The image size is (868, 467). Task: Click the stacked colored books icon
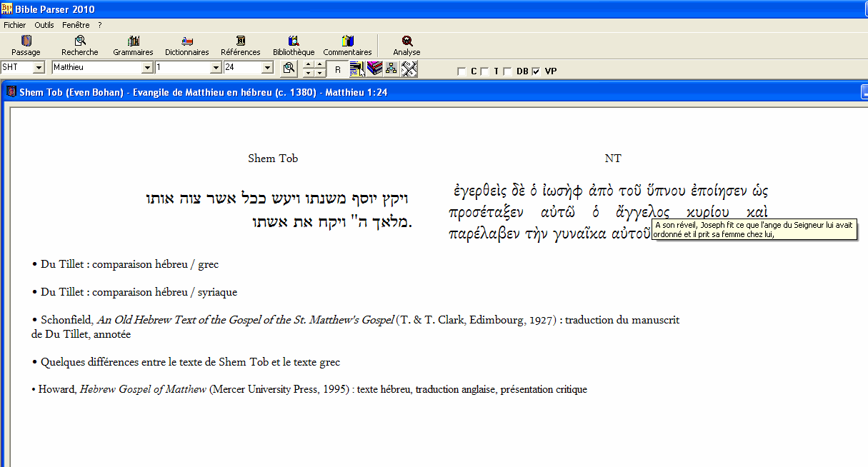tap(374, 69)
